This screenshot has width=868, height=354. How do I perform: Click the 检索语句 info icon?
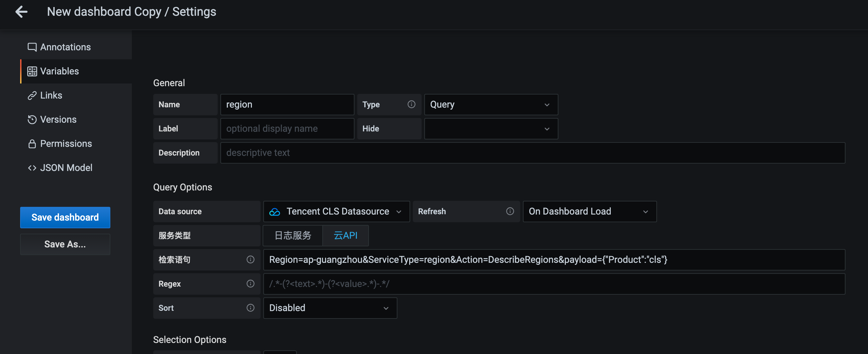pos(250,259)
